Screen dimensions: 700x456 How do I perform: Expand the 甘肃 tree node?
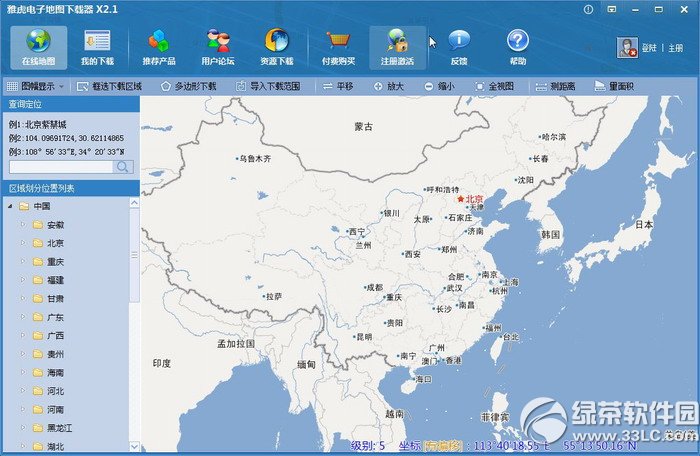(23, 298)
